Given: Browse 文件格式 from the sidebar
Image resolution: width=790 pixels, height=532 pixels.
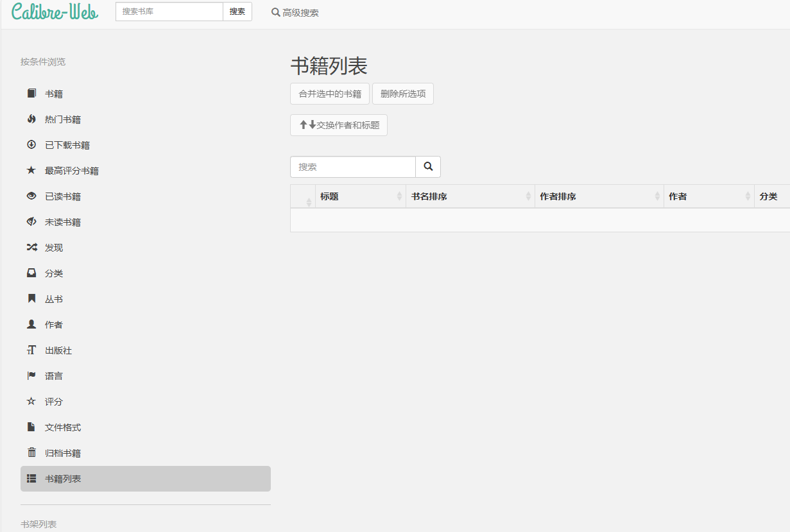Looking at the screenshot, I should click(x=146, y=427).
